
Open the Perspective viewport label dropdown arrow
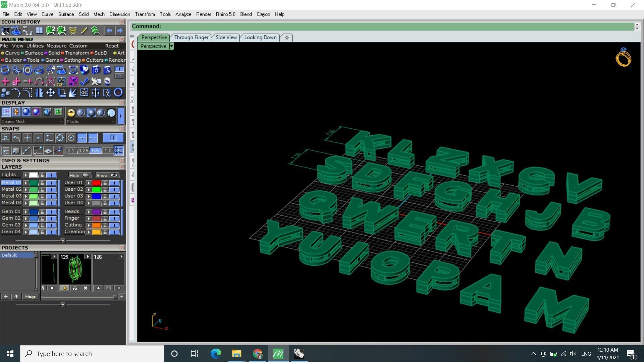[171, 46]
